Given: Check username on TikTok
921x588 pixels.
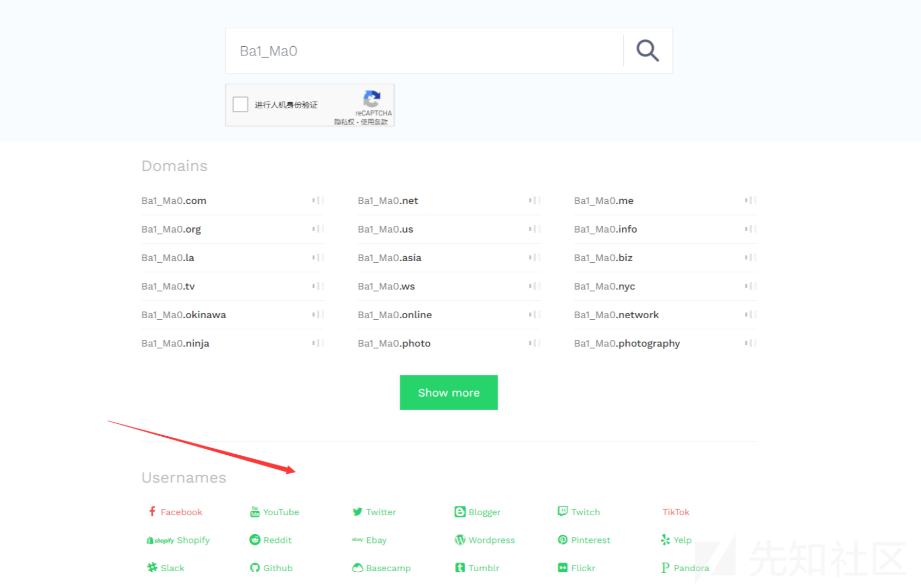Looking at the screenshot, I should point(676,512).
